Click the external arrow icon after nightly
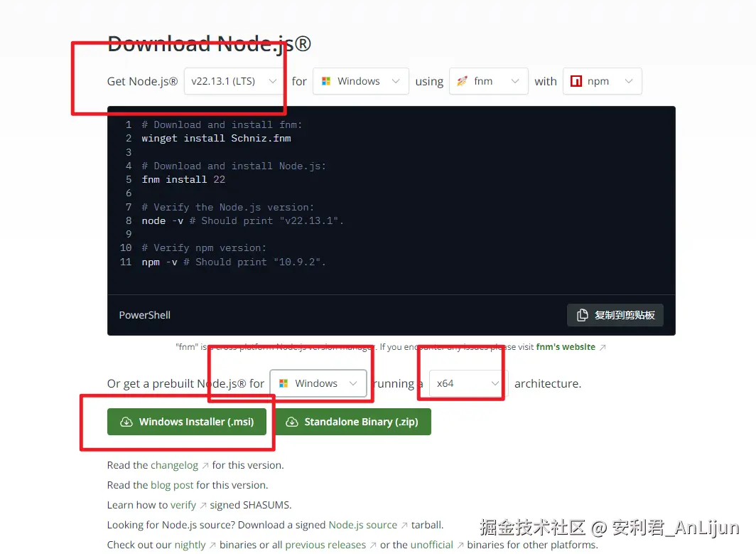This screenshot has width=756, height=554. 212,545
